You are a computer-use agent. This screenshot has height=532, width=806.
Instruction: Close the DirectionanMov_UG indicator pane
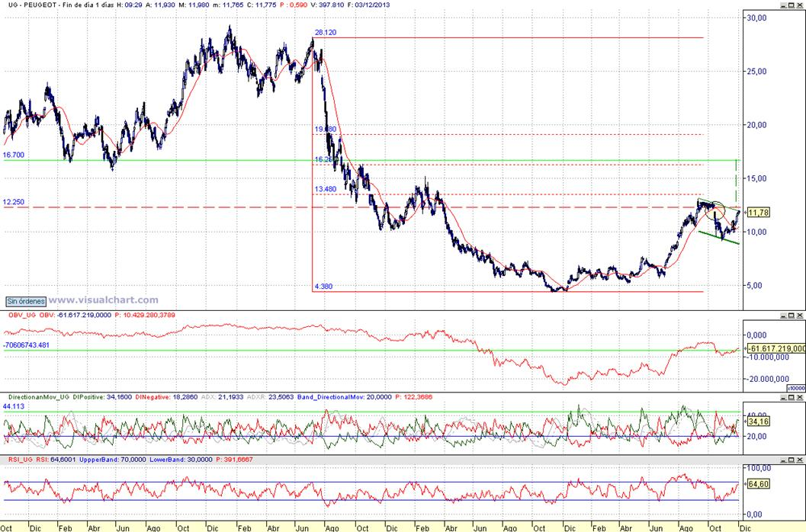(801, 397)
